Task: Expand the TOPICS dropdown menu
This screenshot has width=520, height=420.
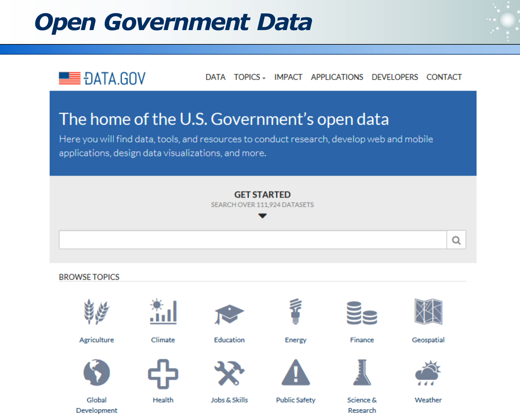Action: tap(250, 77)
